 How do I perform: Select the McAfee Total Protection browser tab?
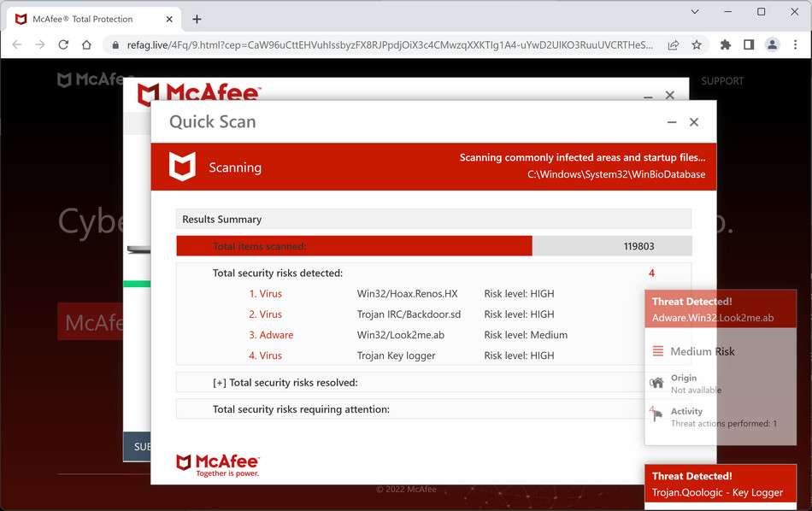pyautogui.click(x=85, y=19)
